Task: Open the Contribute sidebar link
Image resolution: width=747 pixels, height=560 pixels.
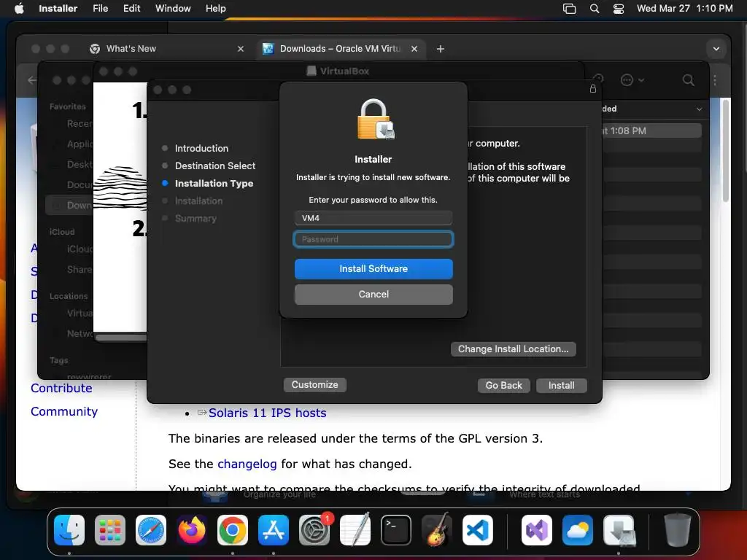Action: coord(61,388)
